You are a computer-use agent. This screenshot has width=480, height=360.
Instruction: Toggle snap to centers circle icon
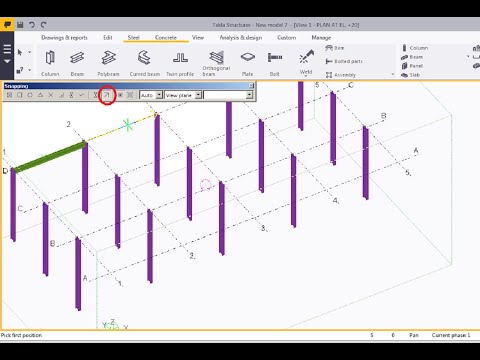(30, 95)
